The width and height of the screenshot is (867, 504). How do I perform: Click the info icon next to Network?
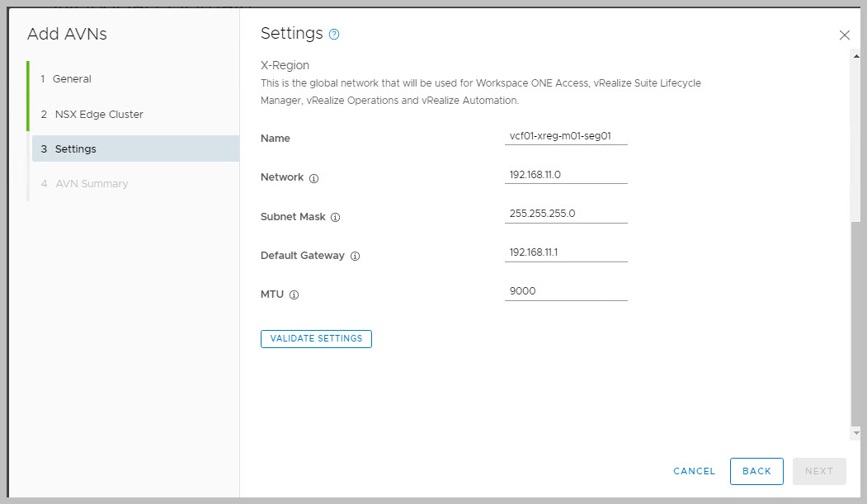click(x=313, y=178)
